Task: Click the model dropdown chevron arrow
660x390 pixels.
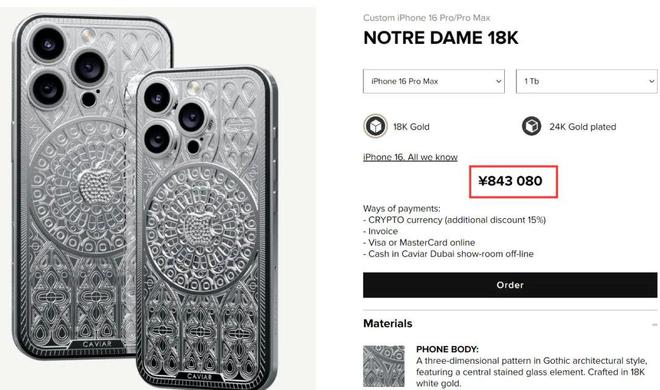Action: [x=498, y=81]
